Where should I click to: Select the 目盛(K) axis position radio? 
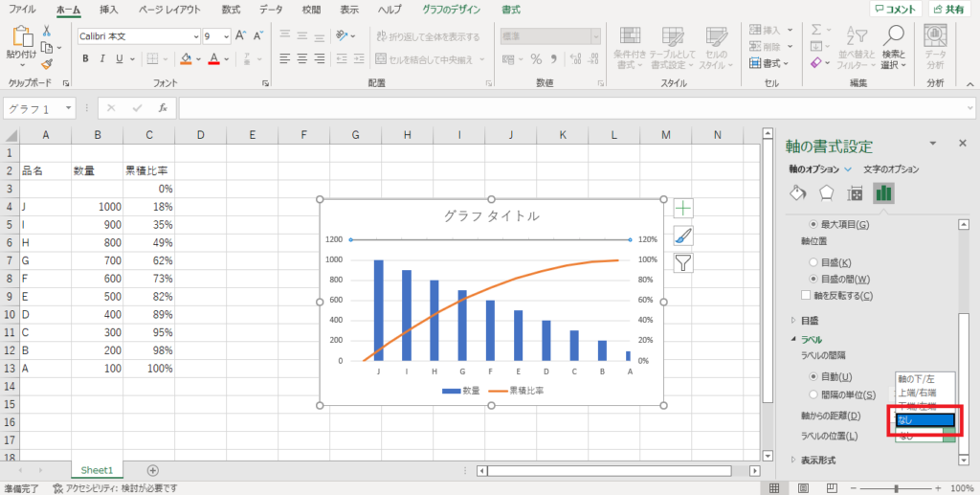pos(813,262)
